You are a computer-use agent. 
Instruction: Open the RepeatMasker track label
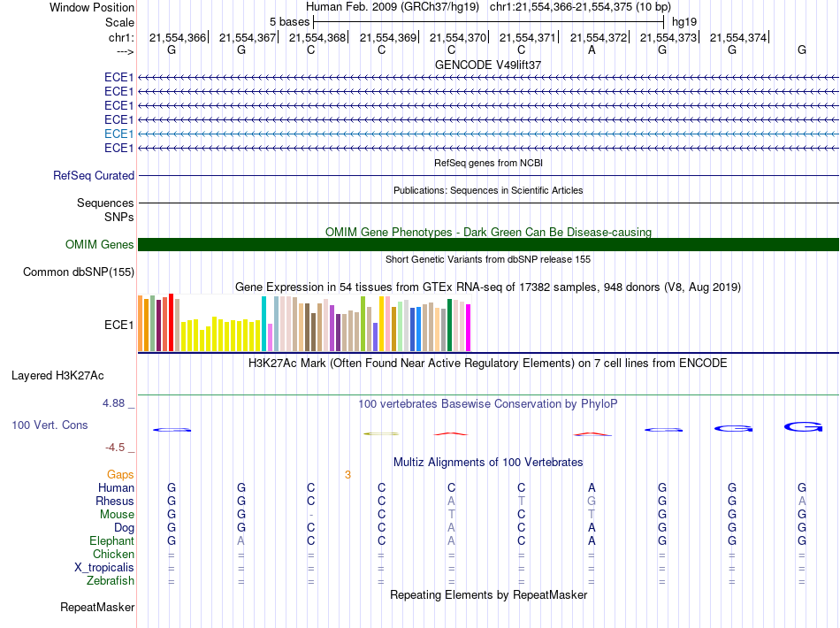click(97, 608)
